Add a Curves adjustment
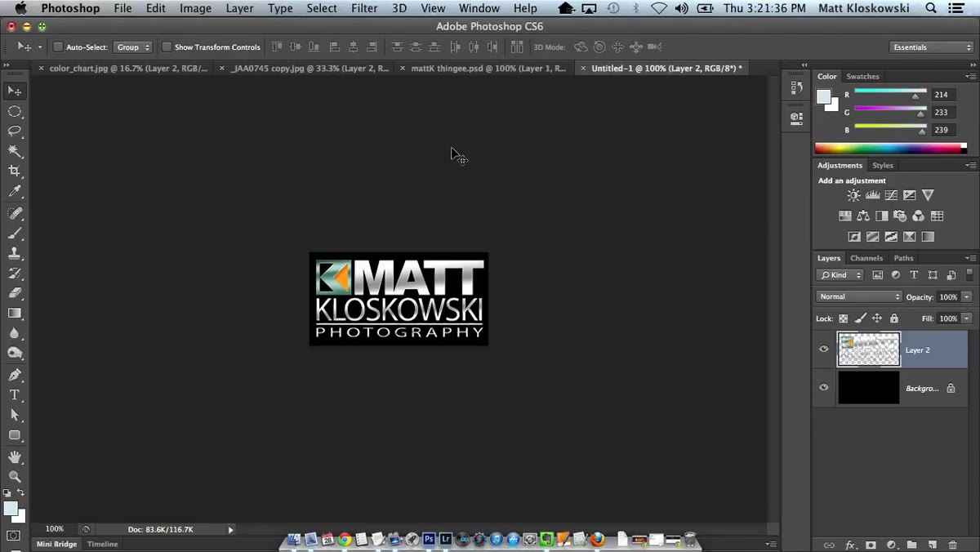Viewport: 980px width, 552px height. point(891,195)
